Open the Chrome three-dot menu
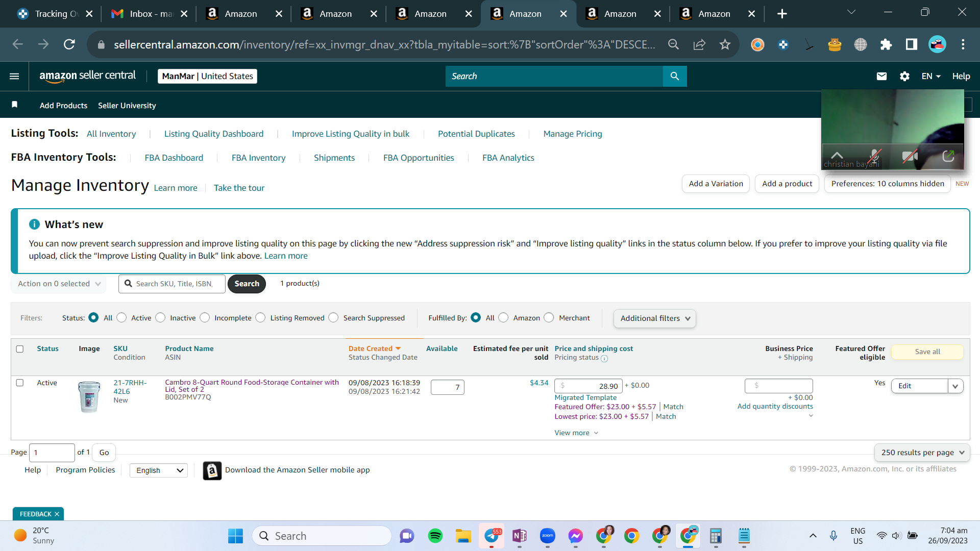Image resolution: width=980 pixels, height=551 pixels. tap(963, 44)
